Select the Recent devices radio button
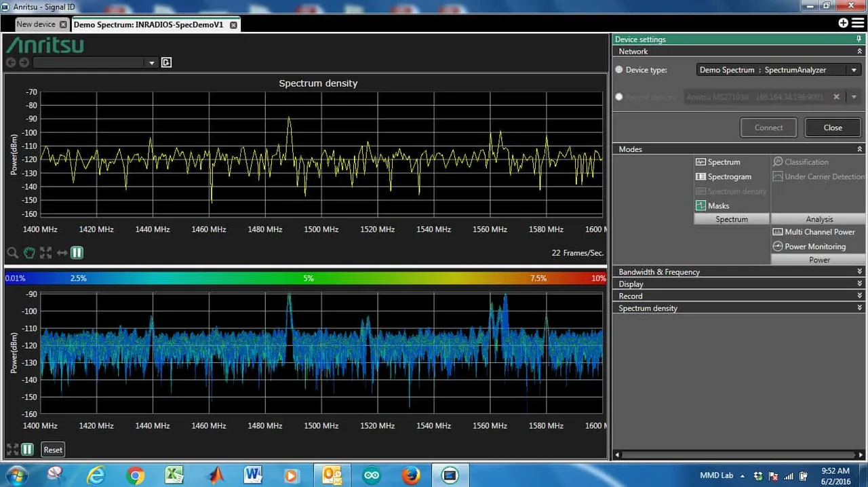868x487 pixels. (619, 97)
